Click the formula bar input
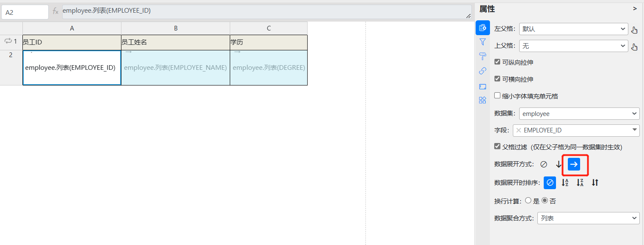Screen dimensions: 644x245 [267, 12]
